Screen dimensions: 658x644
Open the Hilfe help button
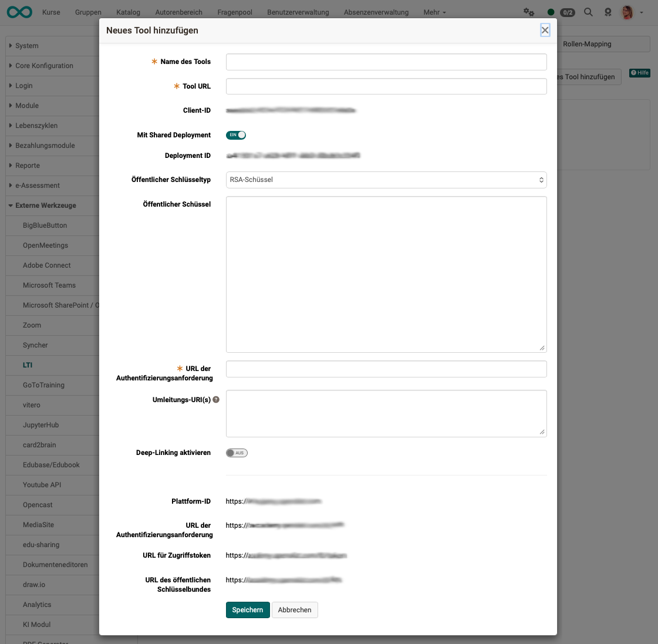pyautogui.click(x=639, y=73)
